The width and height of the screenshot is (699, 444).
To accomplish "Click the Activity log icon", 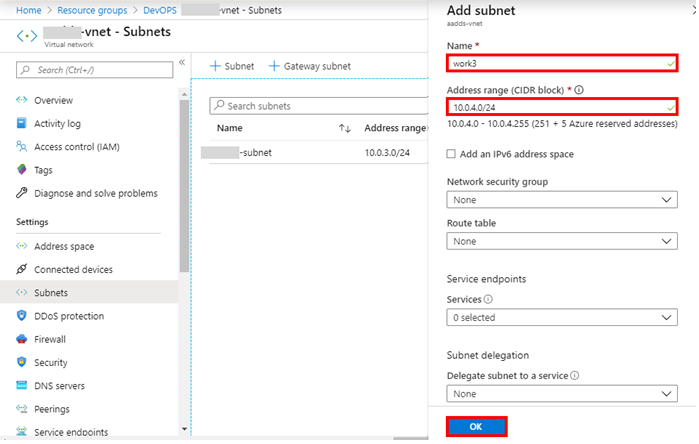I will pyautogui.click(x=22, y=124).
